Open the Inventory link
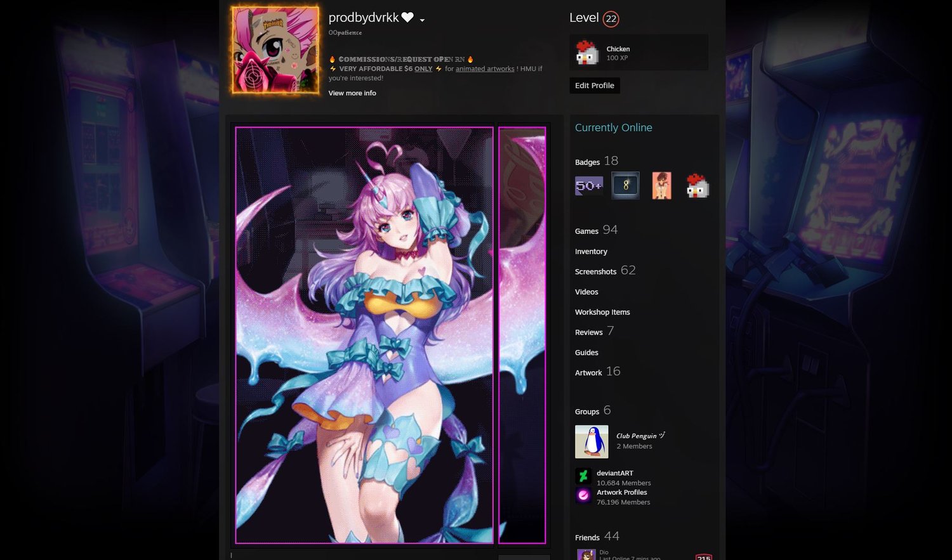Screen dimensions: 952x560 [x=591, y=252]
